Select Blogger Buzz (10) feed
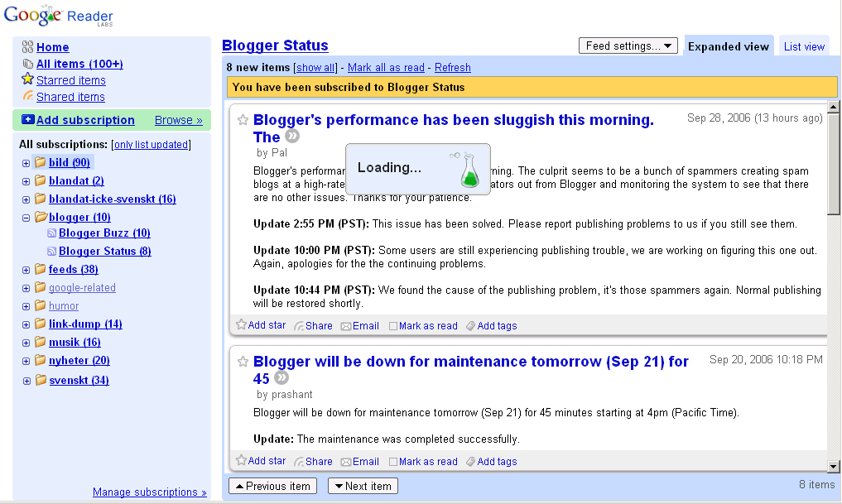 coord(104,233)
